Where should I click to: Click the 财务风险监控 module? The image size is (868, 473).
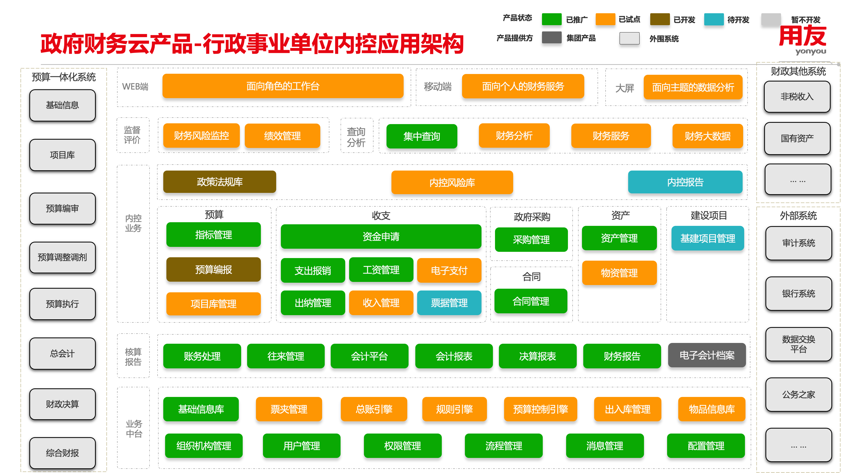pyautogui.click(x=201, y=136)
